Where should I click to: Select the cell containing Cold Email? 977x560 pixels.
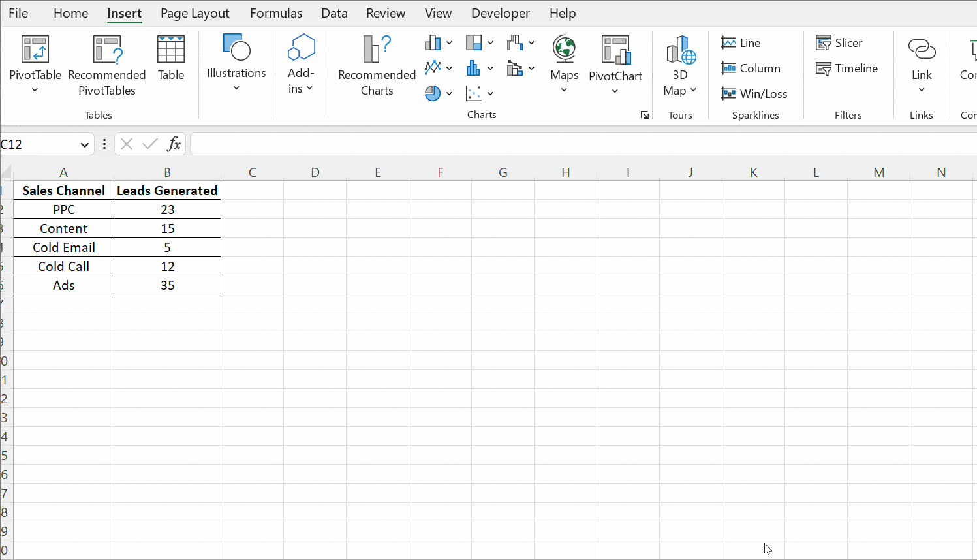[x=63, y=247]
